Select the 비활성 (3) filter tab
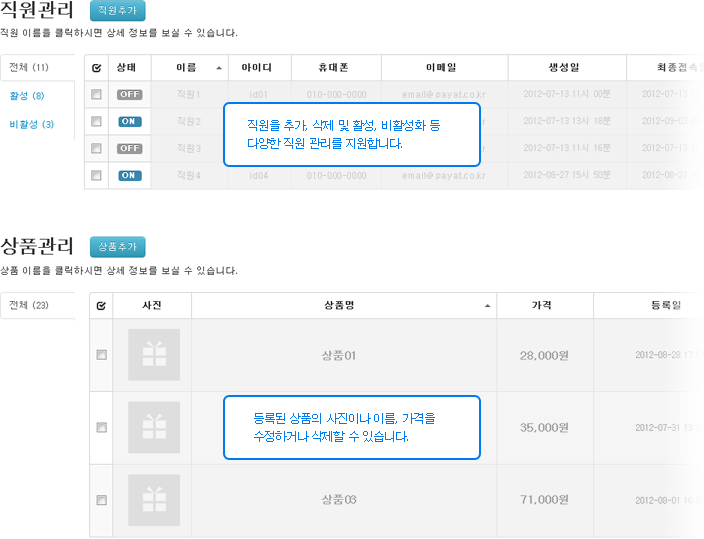The height and width of the screenshot is (539, 704). click(31, 124)
